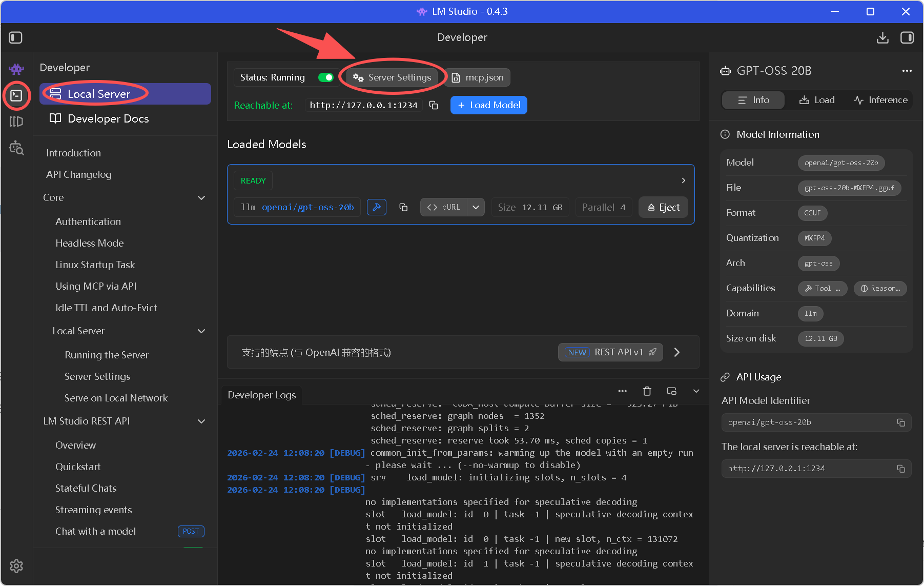This screenshot has height=586, width=924.
Task: Collapse the Core docs section
Action: click(201, 197)
